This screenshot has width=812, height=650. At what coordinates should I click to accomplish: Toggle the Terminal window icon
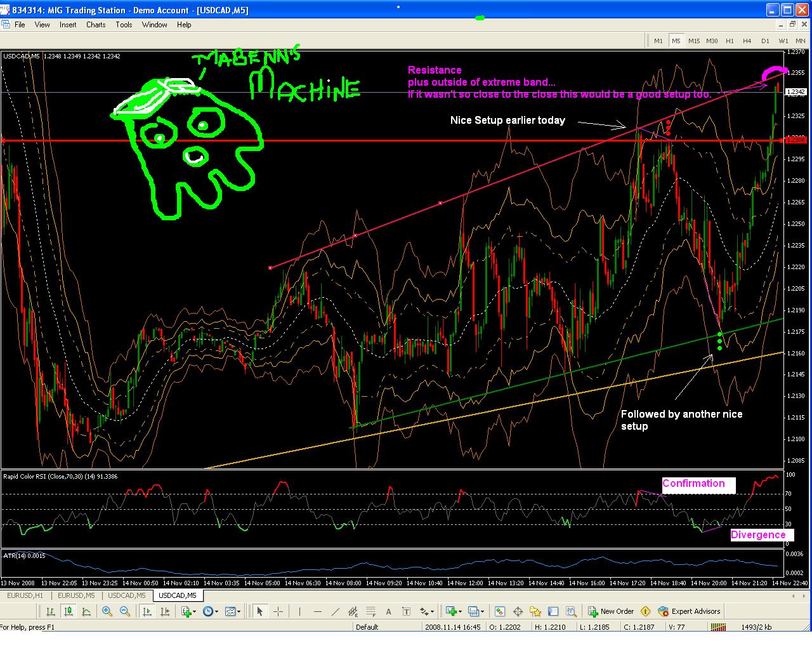tap(553, 611)
